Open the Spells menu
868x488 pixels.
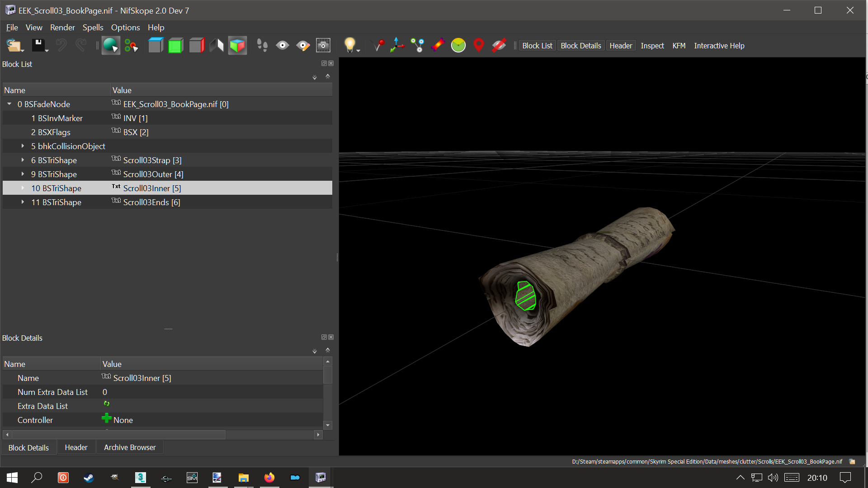tap(93, 28)
